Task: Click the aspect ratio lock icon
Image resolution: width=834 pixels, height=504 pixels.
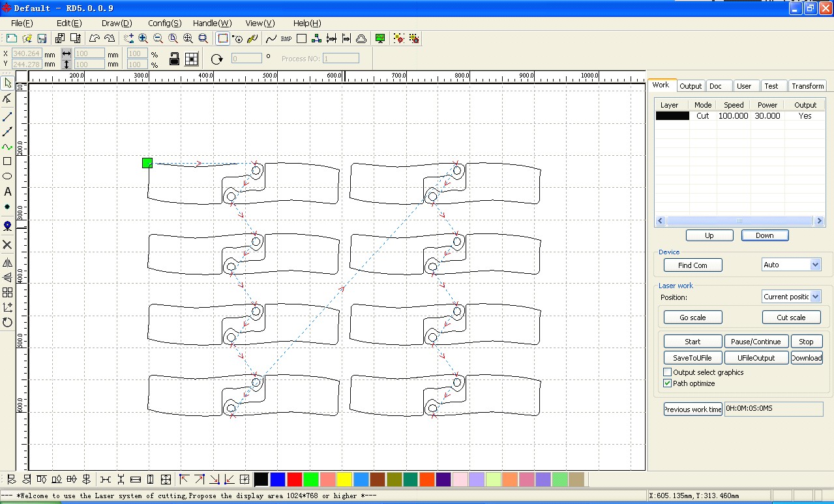Action: pyautogui.click(x=174, y=59)
